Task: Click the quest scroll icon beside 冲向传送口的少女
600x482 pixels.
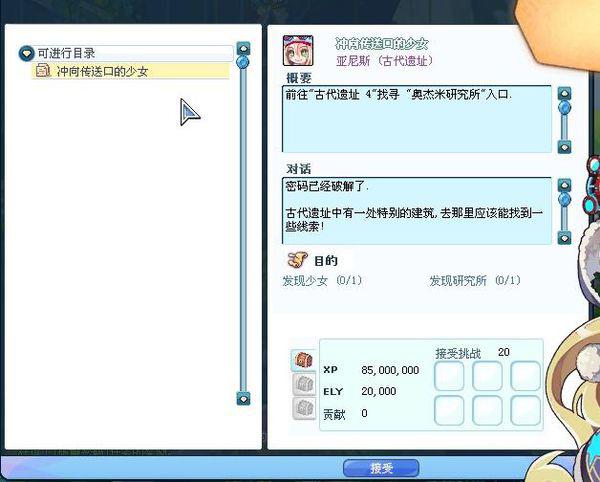Action: (43, 70)
